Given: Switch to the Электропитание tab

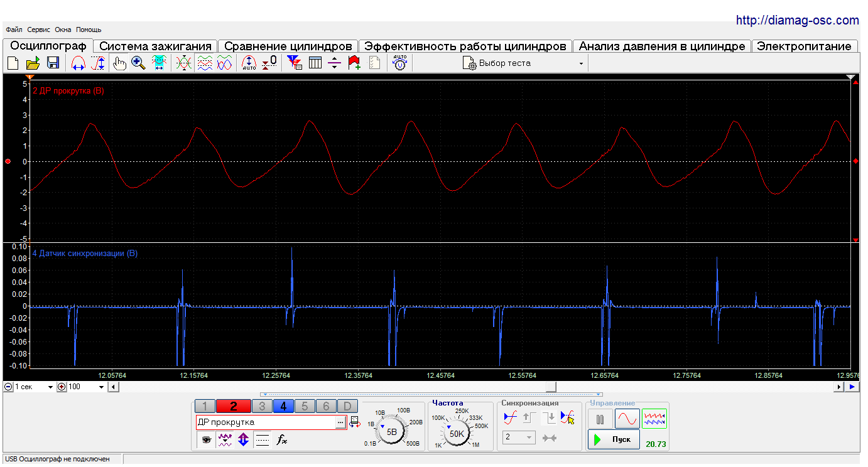Looking at the screenshot, I should point(805,46).
